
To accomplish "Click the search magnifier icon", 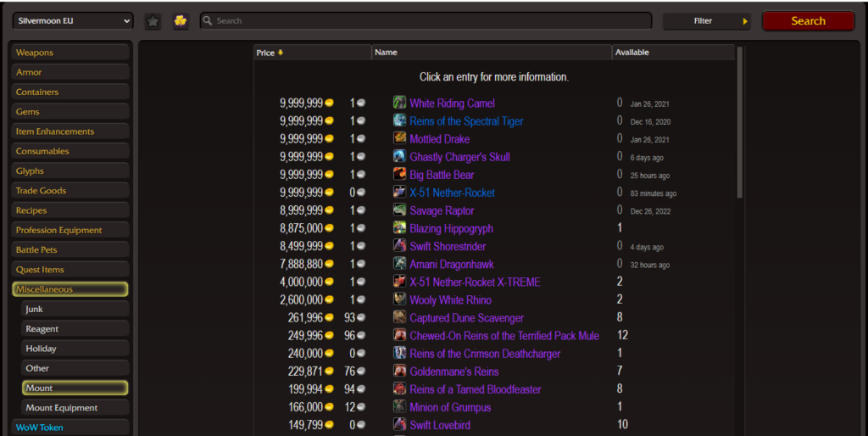I will point(208,20).
